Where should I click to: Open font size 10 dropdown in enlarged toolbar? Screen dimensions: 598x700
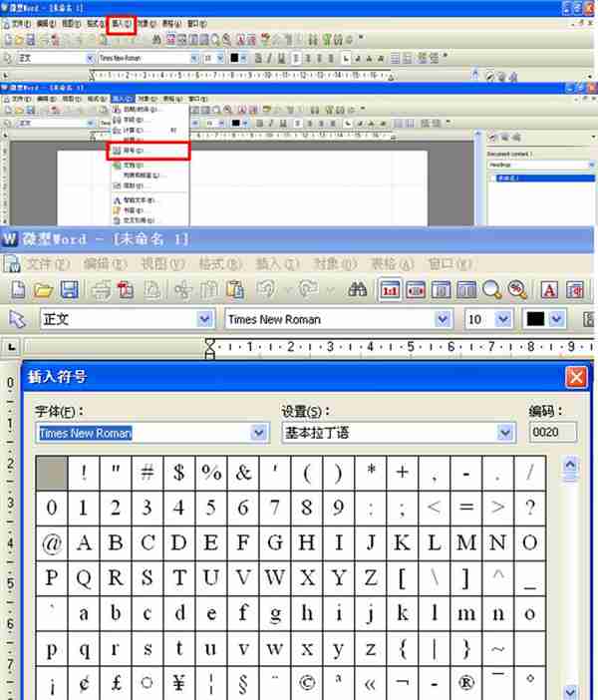(503, 319)
